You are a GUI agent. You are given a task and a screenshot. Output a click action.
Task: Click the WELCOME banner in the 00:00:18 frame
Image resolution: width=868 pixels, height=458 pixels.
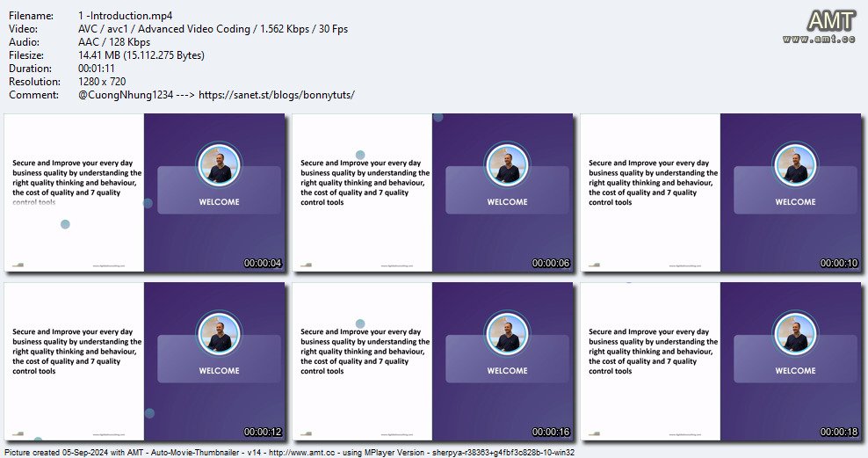[x=795, y=359]
